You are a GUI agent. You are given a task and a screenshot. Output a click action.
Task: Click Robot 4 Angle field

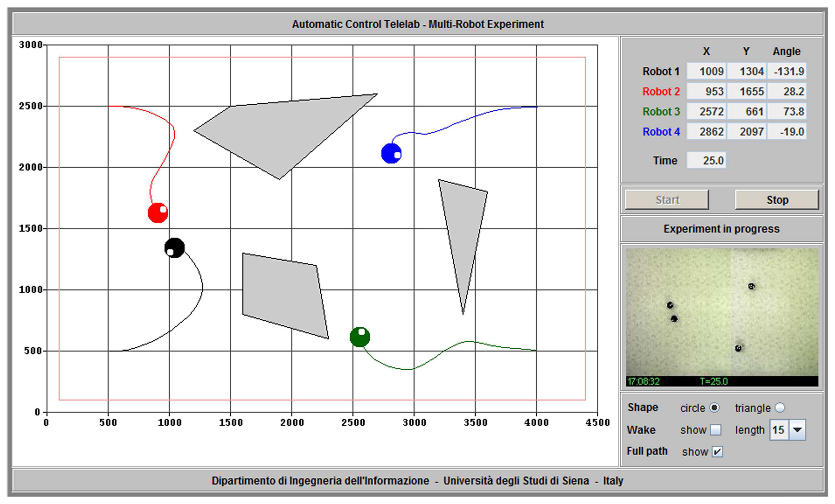click(787, 132)
